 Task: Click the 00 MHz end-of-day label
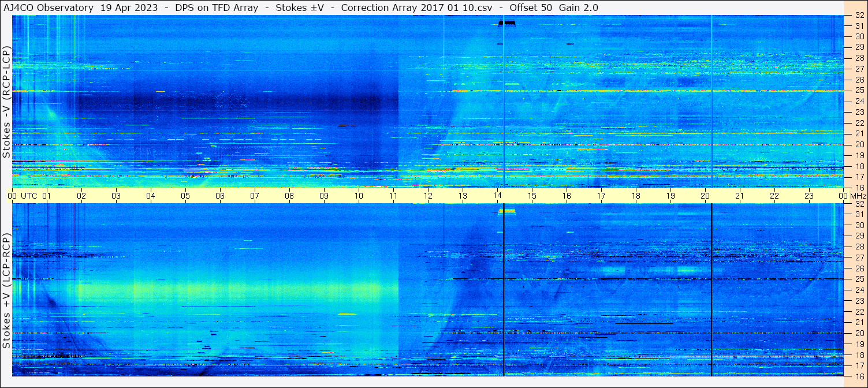(852, 196)
